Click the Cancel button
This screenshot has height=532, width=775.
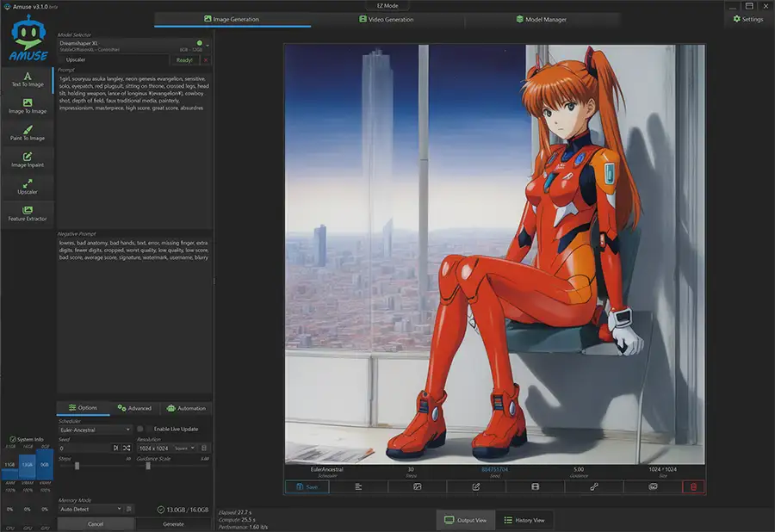point(96,523)
